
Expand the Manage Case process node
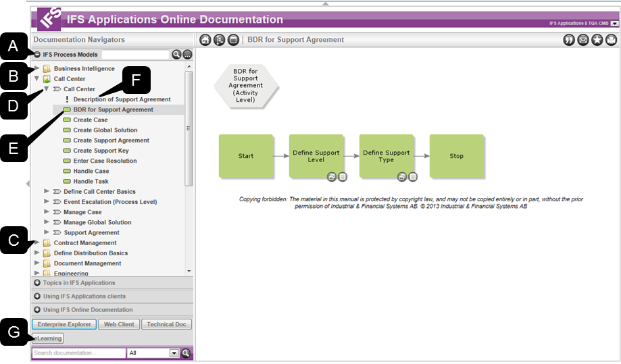tap(47, 212)
